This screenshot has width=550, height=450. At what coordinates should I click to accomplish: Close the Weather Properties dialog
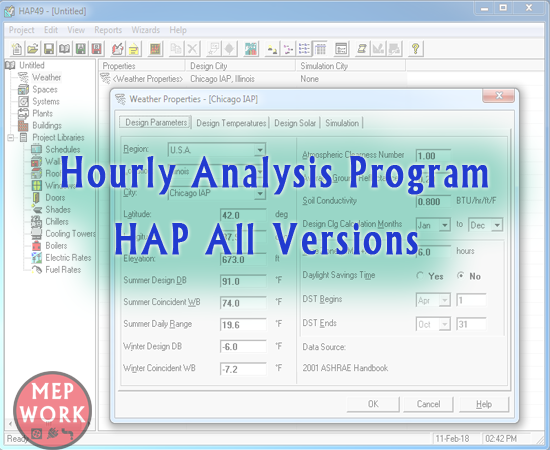pos(499,95)
